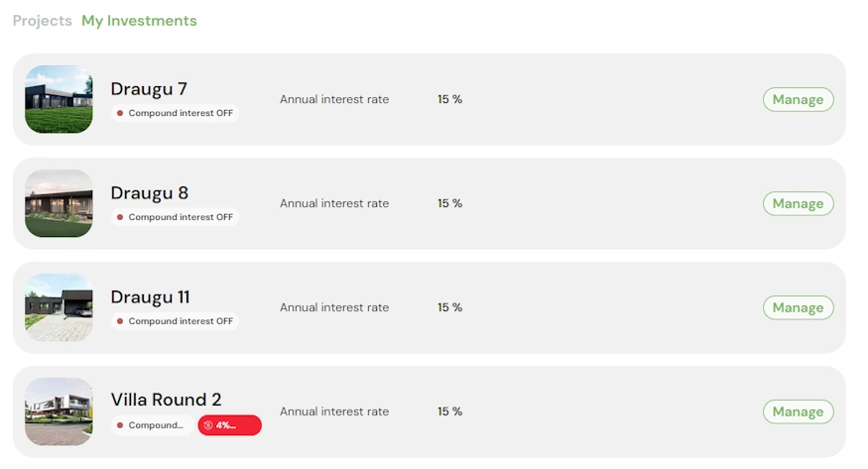Open the Draugu 7 project title
This screenshot has width=868, height=469.
149,89
